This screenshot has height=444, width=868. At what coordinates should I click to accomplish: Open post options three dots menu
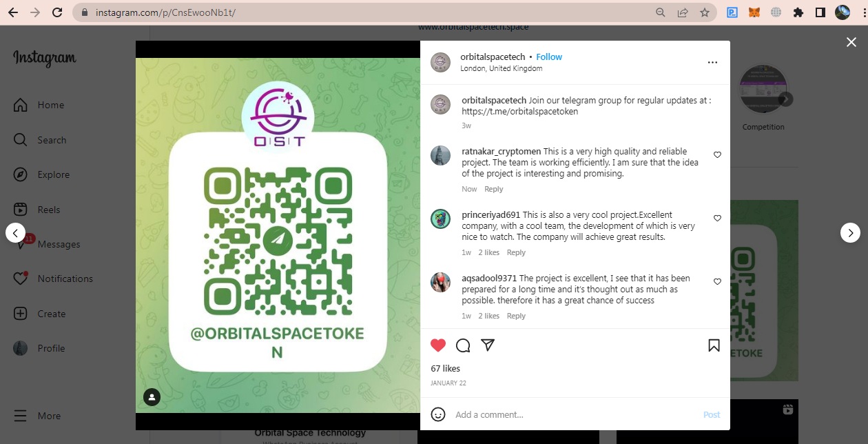[713, 62]
